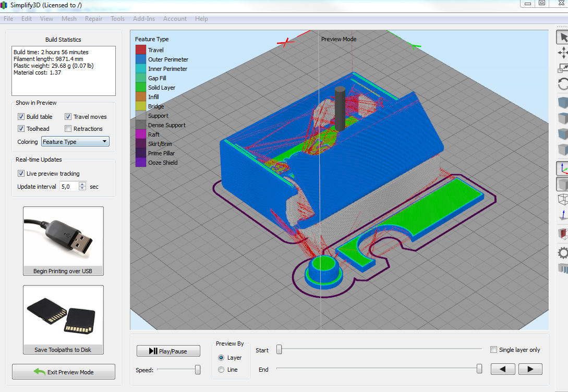The width and height of the screenshot is (568, 392).
Task: Increase update interval with up arrow
Action: pos(82,184)
